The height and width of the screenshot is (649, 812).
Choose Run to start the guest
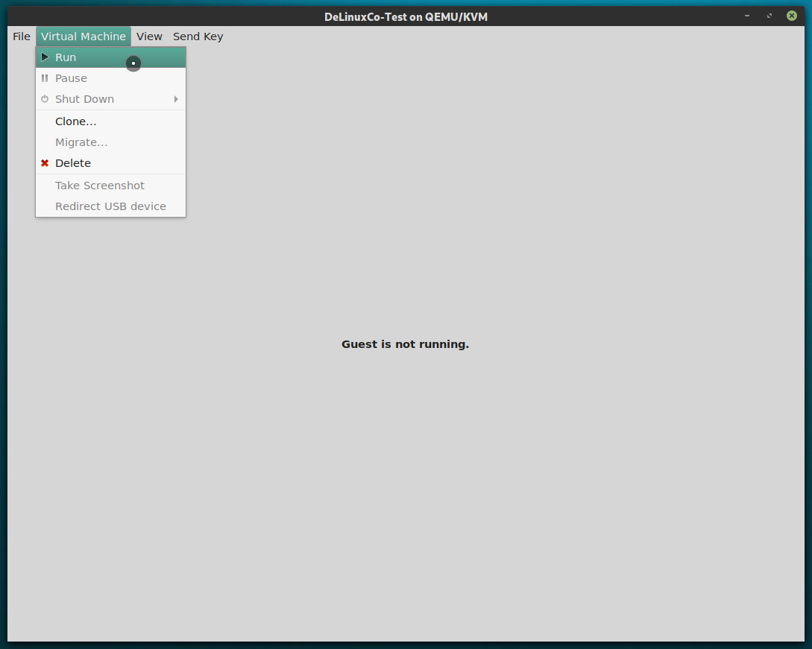pyautogui.click(x=110, y=57)
